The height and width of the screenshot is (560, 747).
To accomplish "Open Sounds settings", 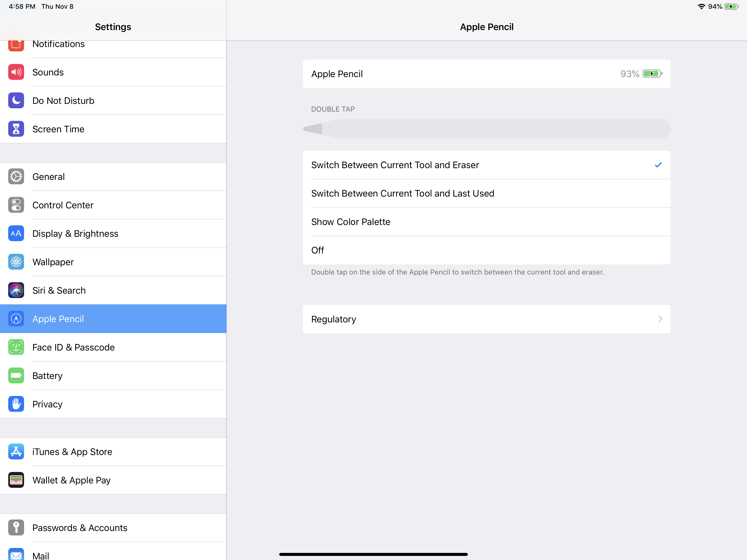I will [x=113, y=72].
